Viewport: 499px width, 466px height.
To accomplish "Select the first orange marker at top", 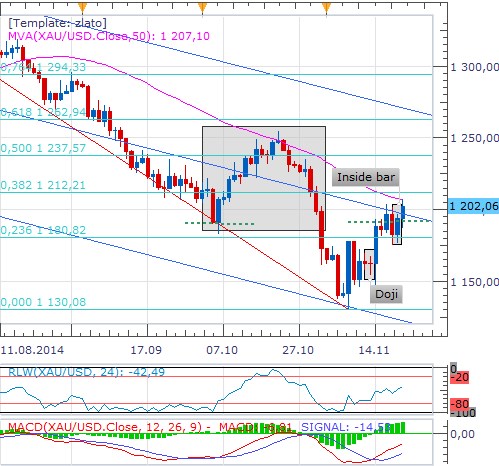I will [82, 7].
